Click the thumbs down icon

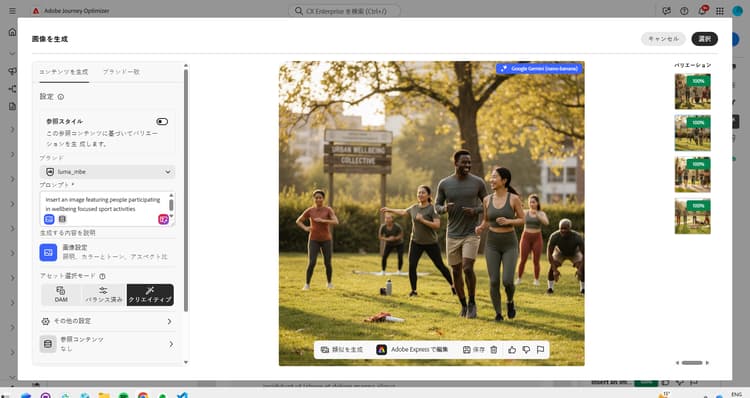526,350
